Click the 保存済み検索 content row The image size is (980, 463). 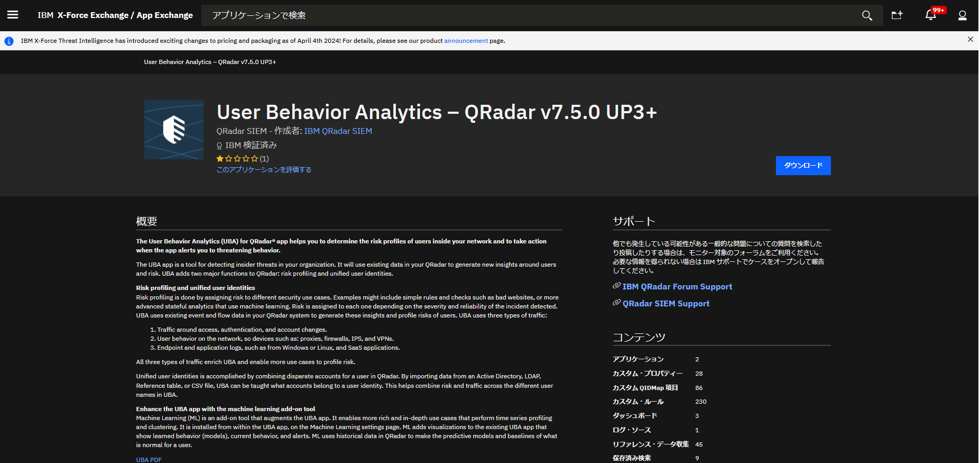point(722,458)
